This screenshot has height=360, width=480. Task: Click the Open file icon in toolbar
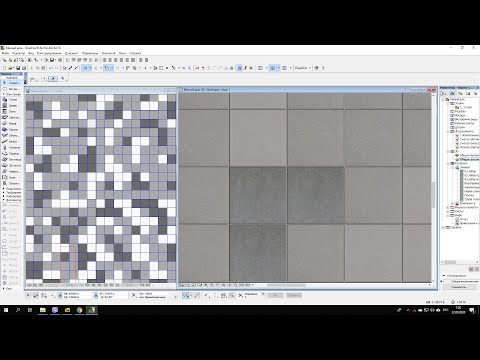click(11, 68)
